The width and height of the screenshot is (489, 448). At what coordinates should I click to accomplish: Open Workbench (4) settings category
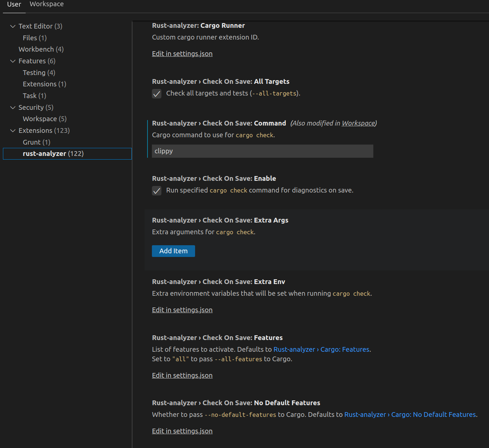pyautogui.click(x=41, y=49)
